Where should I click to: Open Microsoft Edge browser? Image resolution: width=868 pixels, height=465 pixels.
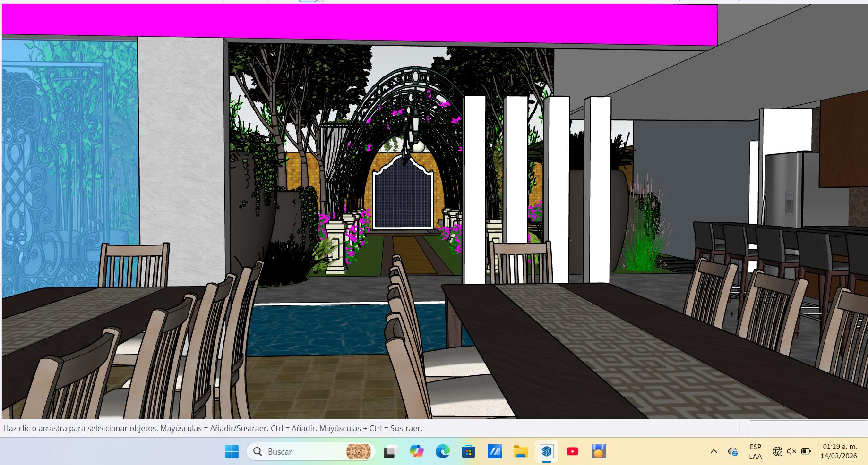point(442,452)
